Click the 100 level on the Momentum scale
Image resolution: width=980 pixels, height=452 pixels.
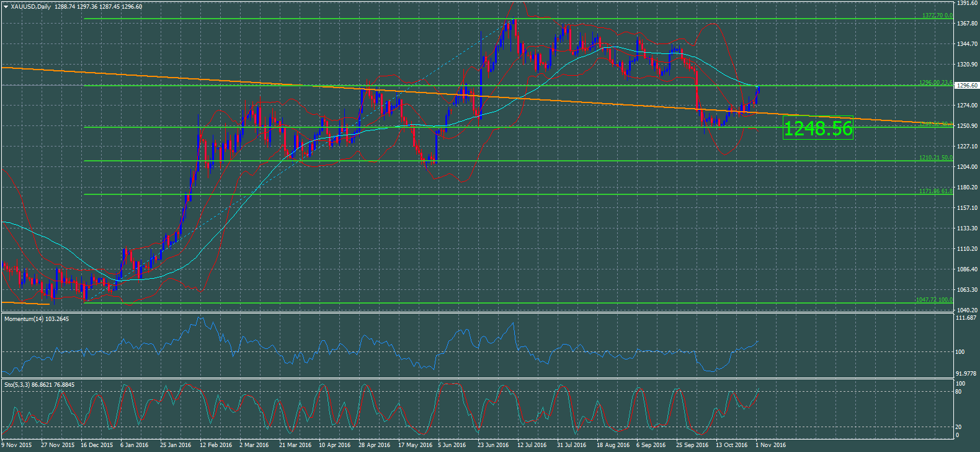tap(960, 352)
